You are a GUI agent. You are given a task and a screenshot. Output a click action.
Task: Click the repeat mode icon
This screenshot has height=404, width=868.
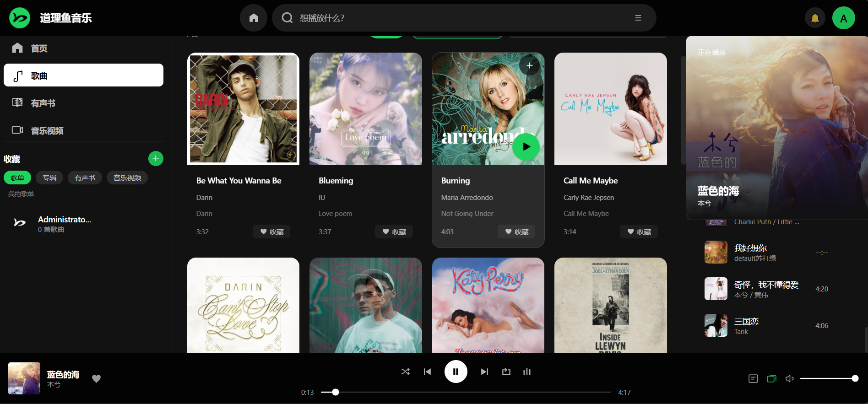click(506, 372)
